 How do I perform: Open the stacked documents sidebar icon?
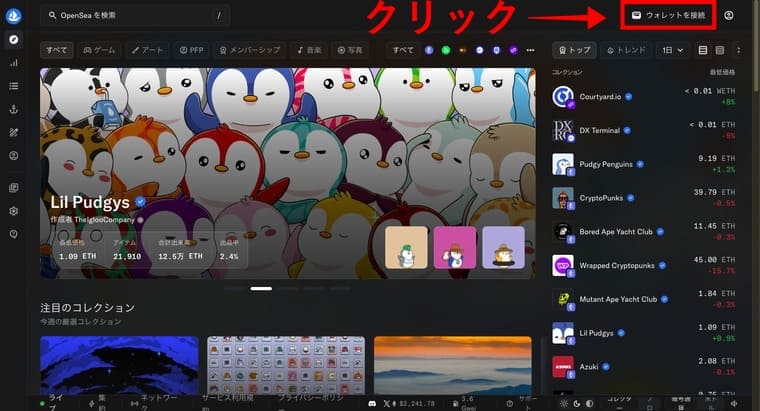point(14,188)
